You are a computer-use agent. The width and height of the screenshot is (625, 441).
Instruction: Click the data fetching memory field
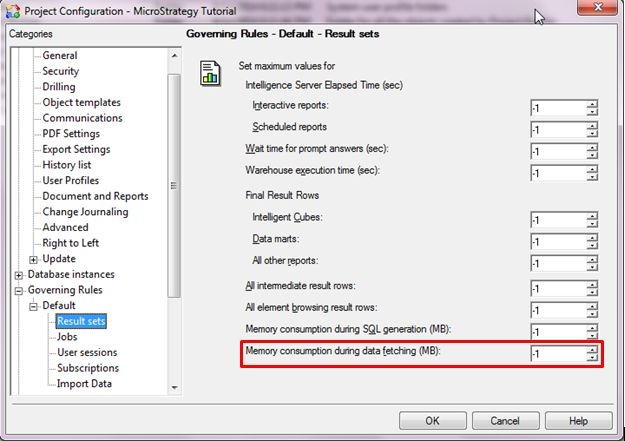558,353
